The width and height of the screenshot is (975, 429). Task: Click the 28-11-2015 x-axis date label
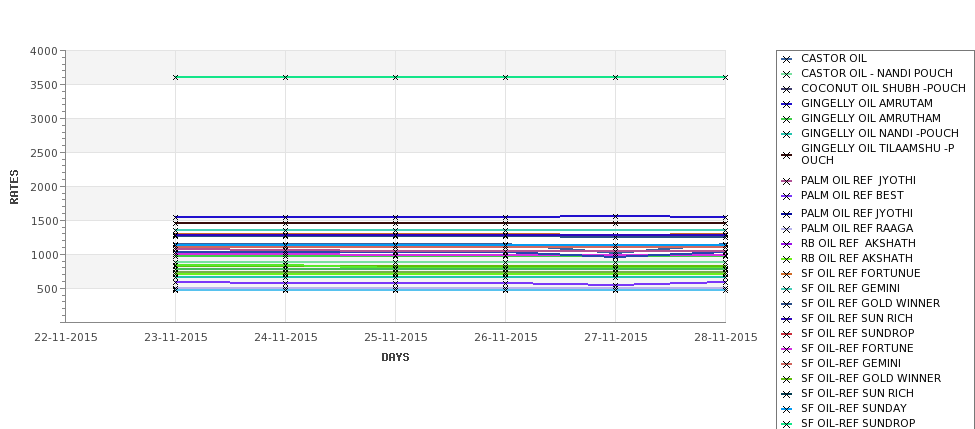(726, 337)
